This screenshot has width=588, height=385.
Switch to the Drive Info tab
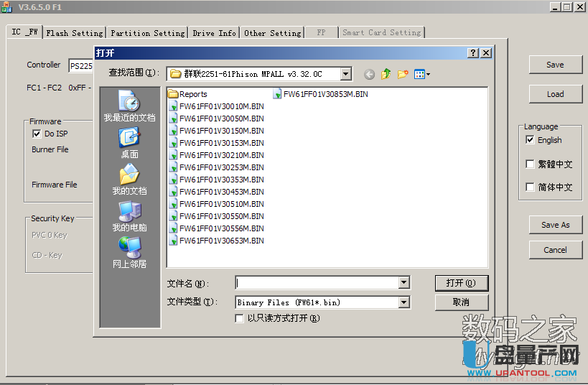(214, 33)
